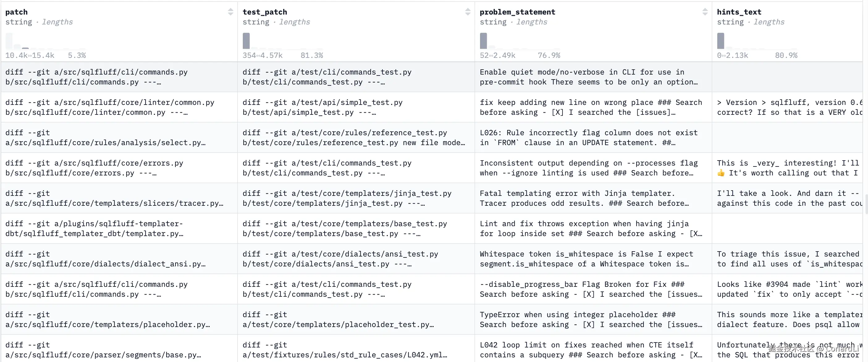Screen dimensions: 868x362
Task: Select the L026 rule problem statement cell
Action: click(x=590, y=137)
